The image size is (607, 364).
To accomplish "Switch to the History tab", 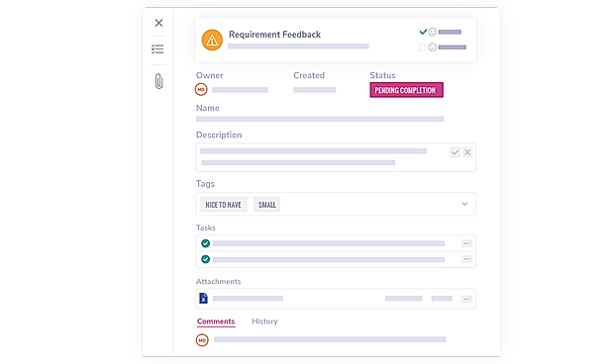I will point(264,321).
